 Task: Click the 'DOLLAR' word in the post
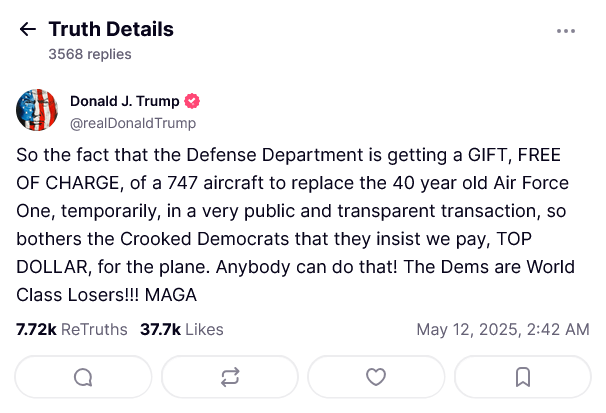54,267
